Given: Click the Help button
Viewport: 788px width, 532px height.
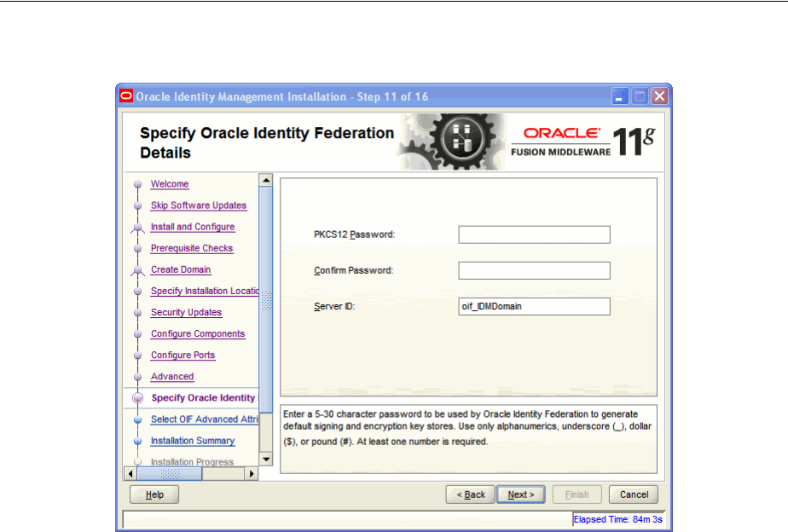Looking at the screenshot, I should (154, 494).
